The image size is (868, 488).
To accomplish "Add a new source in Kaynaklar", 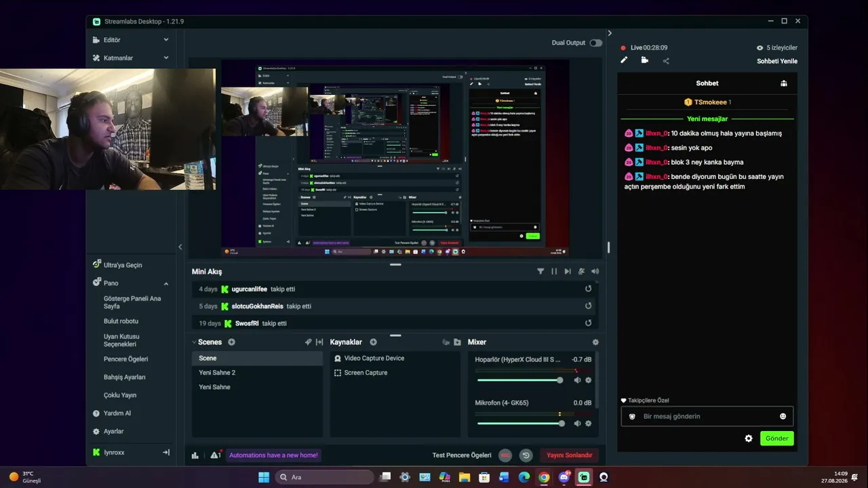I will [x=373, y=342].
